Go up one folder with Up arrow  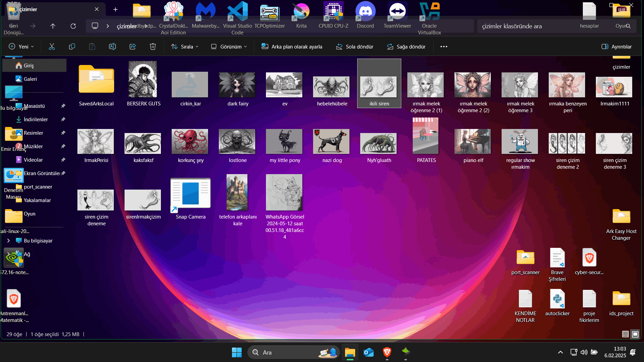click(53, 26)
